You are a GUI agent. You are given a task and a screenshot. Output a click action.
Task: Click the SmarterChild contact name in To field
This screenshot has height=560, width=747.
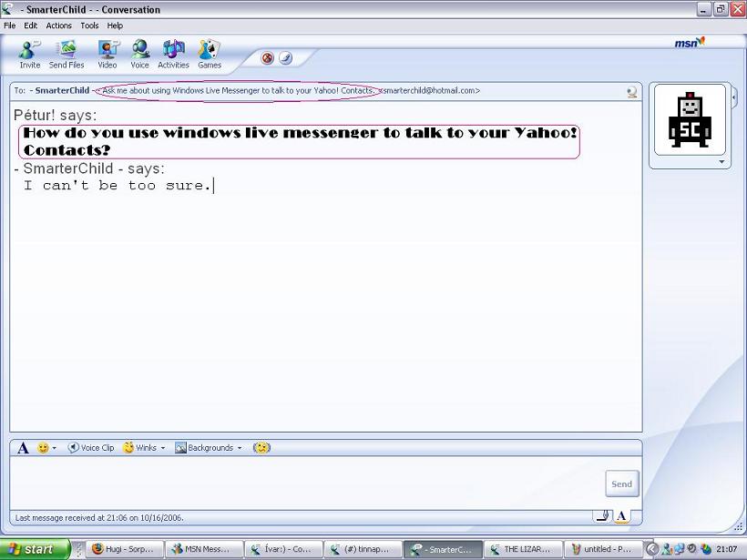(62, 90)
